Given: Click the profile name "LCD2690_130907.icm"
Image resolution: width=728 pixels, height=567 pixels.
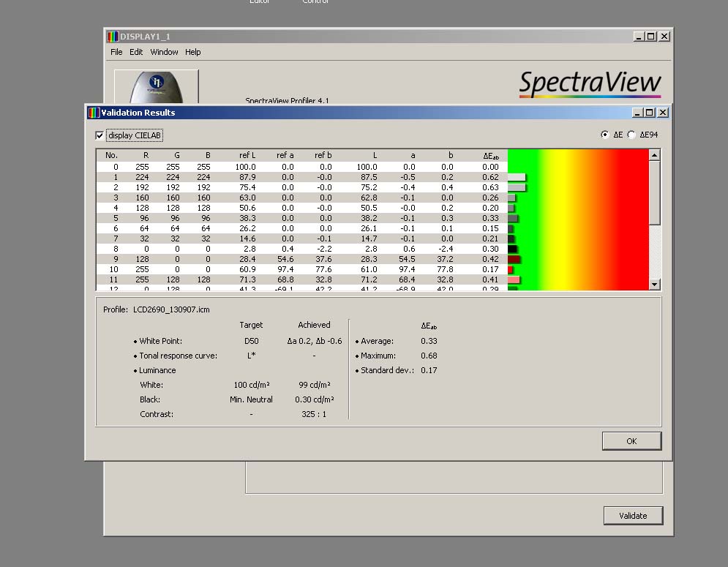Looking at the screenshot, I should [x=171, y=309].
